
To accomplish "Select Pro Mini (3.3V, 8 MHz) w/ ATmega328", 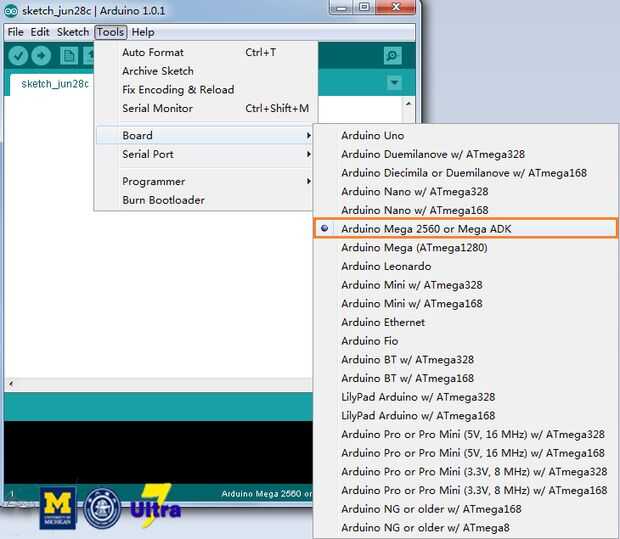I will tap(466, 472).
